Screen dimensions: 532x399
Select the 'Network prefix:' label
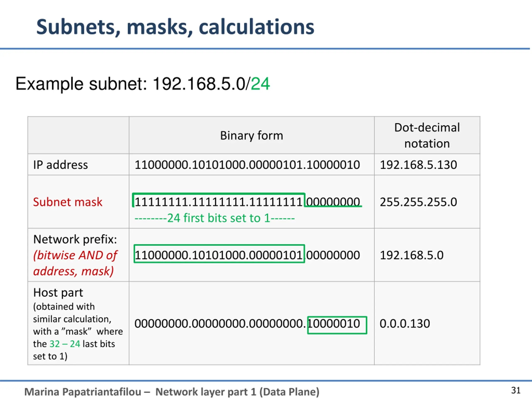pos(75,239)
